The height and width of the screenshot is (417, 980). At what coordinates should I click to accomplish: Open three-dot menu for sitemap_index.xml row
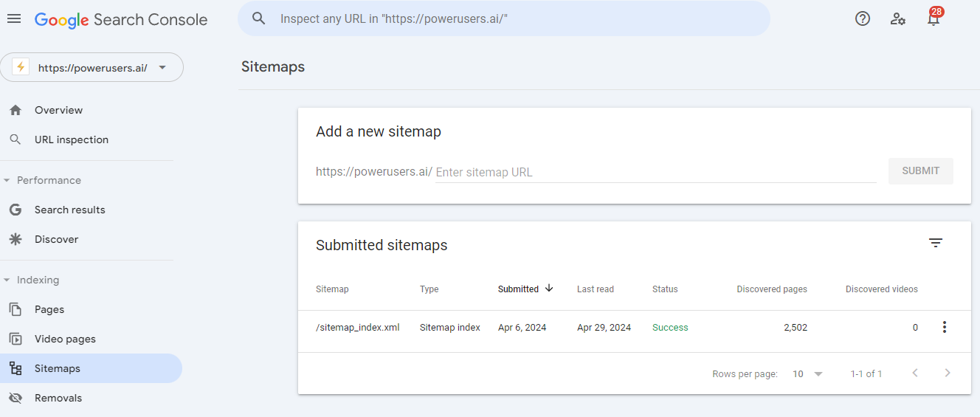click(945, 327)
